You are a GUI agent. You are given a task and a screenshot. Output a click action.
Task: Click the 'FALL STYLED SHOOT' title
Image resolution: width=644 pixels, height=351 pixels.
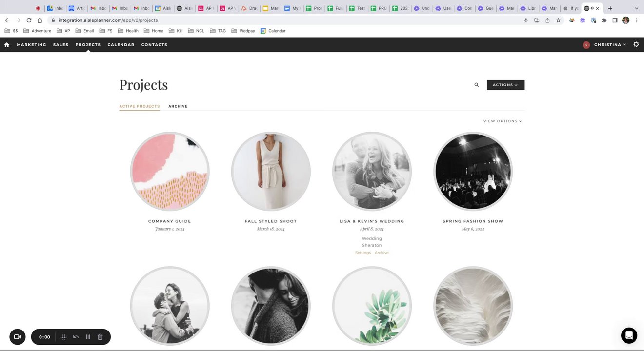(271, 221)
